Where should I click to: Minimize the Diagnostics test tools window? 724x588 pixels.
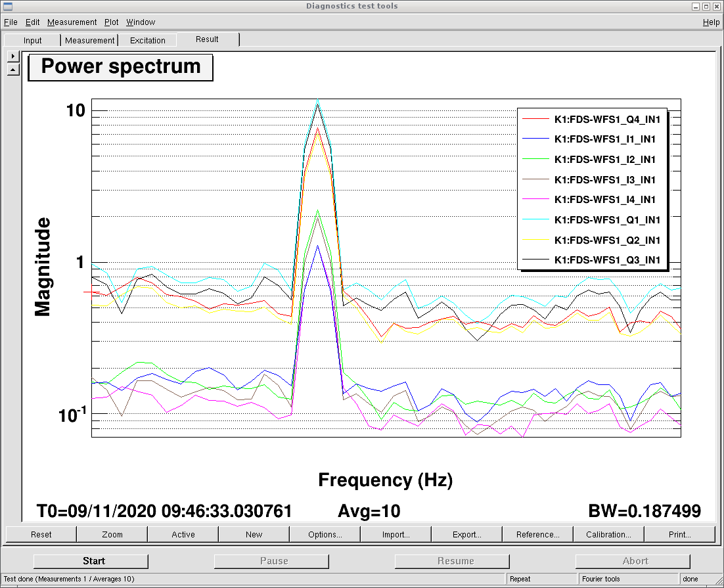695,7
